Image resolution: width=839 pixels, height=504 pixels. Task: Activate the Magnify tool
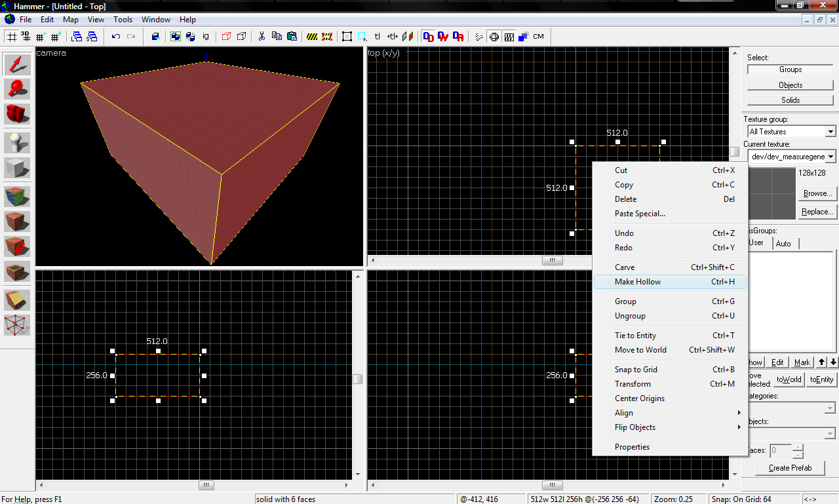(18, 88)
